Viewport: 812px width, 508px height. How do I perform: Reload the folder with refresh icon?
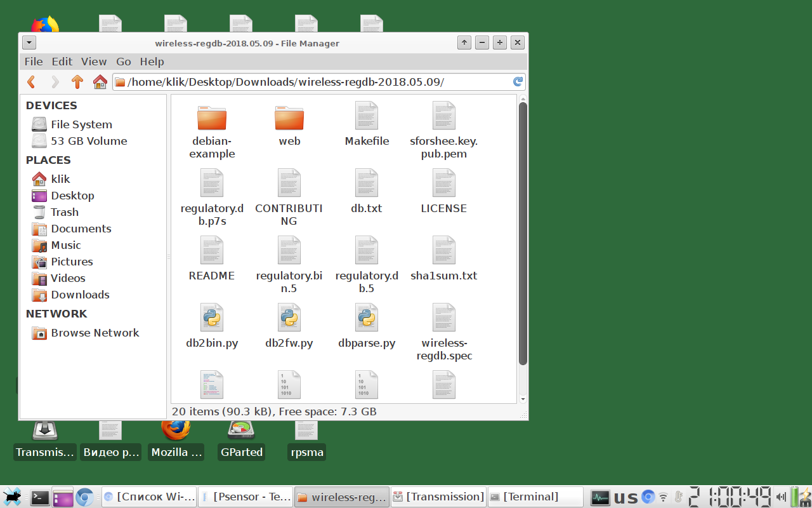[518, 82]
